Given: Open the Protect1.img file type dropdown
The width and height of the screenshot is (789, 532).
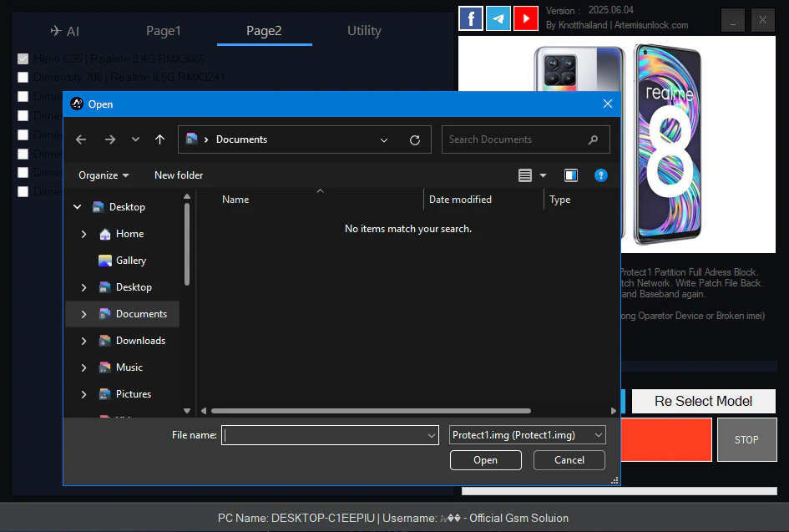Looking at the screenshot, I should (527, 435).
